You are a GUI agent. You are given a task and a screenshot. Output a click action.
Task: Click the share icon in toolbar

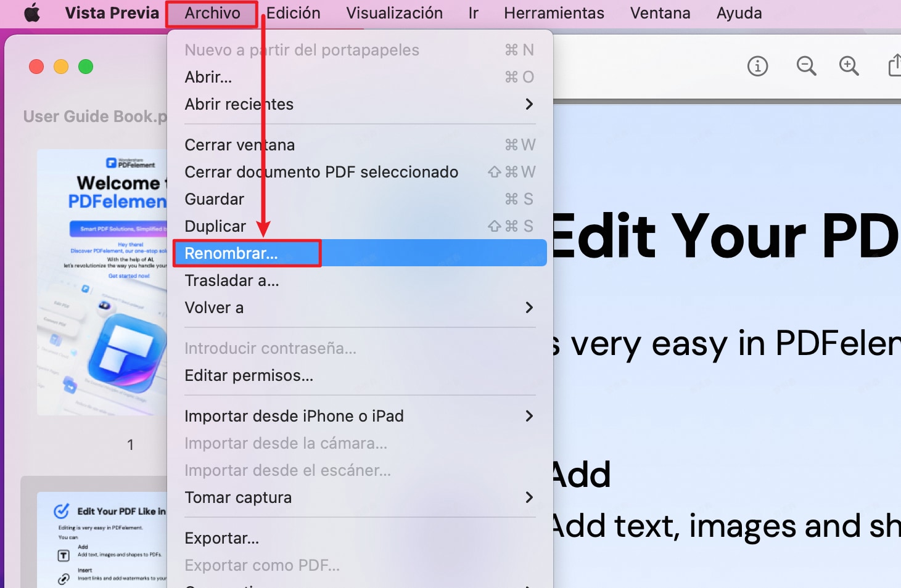pyautogui.click(x=894, y=65)
